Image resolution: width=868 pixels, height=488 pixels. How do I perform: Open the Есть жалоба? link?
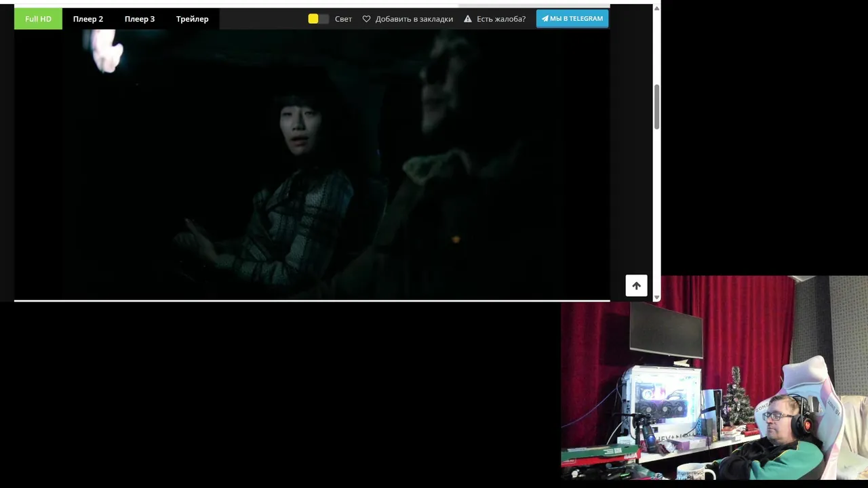pos(500,19)
